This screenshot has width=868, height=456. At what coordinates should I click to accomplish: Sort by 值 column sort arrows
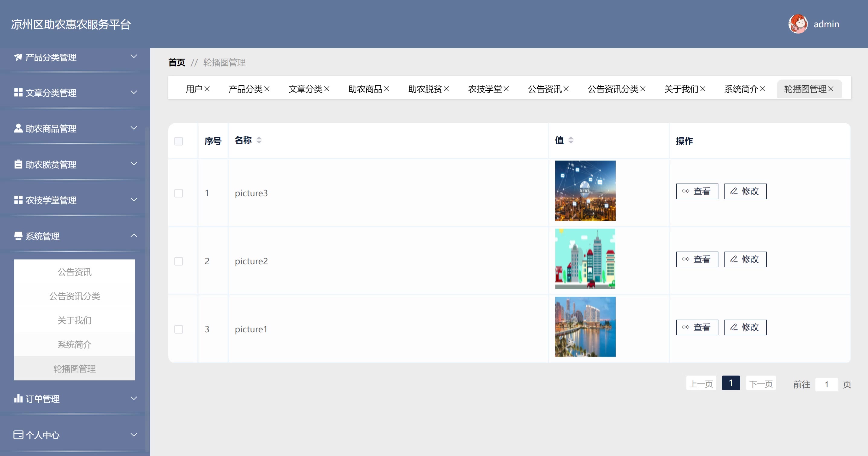(571, 140)
